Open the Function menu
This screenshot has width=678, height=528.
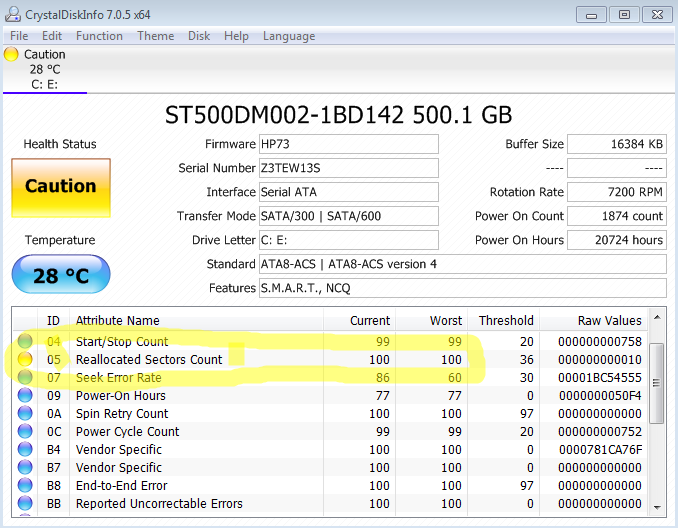(99, 36)
